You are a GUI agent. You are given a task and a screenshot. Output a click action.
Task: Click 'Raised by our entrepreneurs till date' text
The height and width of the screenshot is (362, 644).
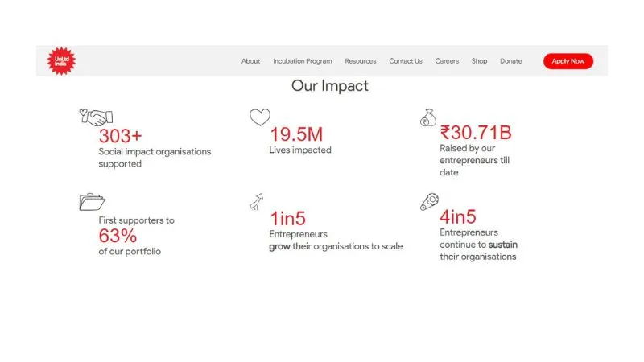[x=475, y=160]
